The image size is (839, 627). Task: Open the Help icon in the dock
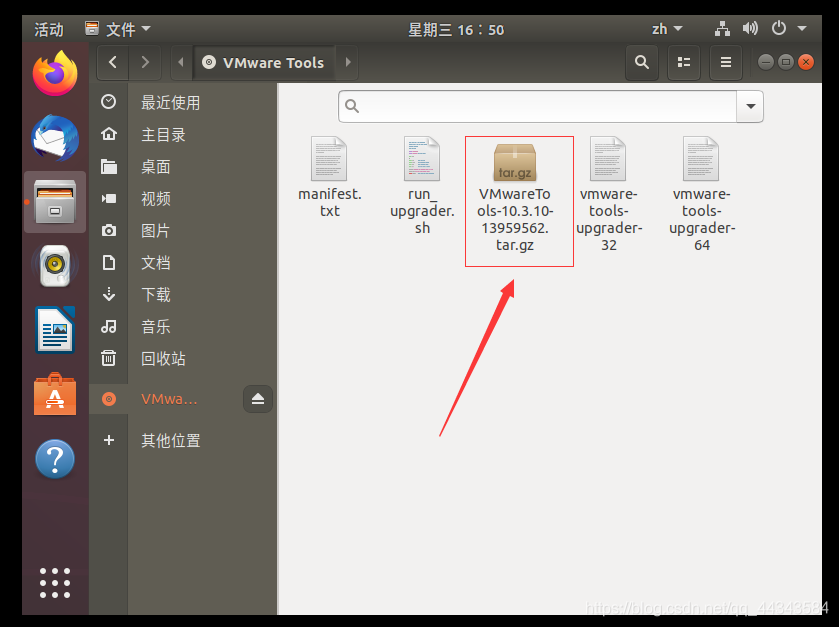pyautogui.click(x=55, y=458)
